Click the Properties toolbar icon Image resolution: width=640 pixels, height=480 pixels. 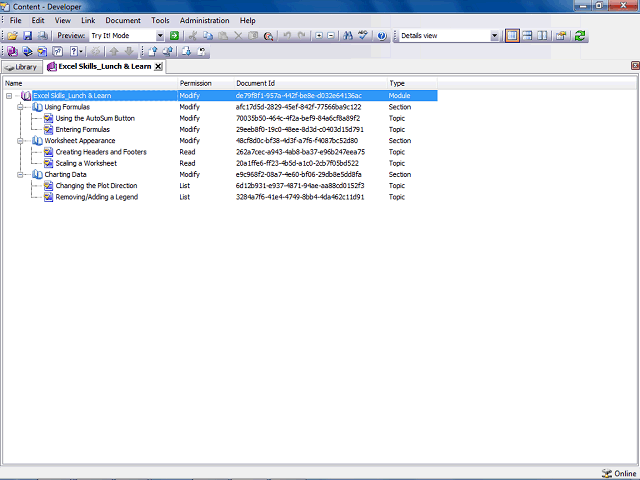[561, 36]
